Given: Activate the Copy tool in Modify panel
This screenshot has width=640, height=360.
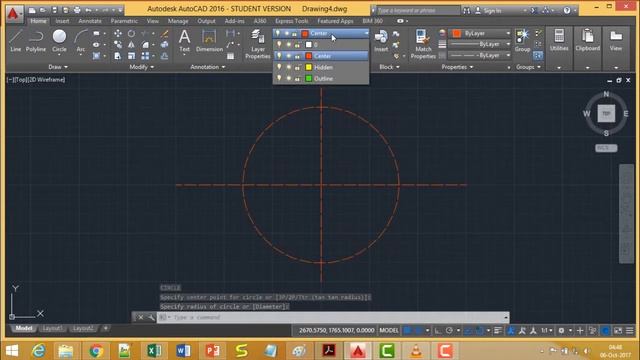Looking at the screenshot, I should tap(118, 44).
